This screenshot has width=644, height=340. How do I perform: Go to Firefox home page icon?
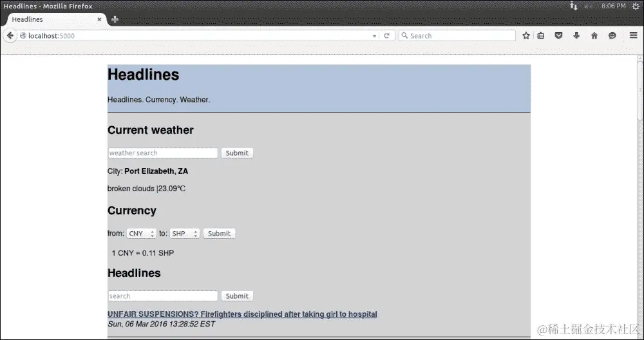pos(594,35)
